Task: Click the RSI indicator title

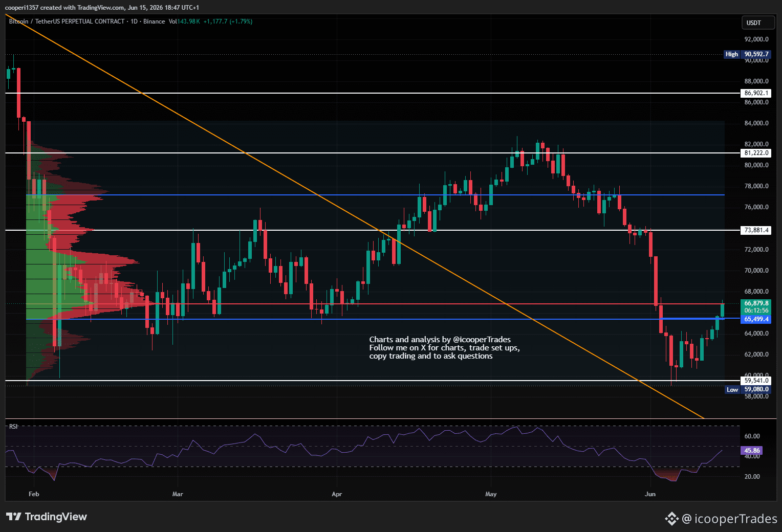Action: 13,426
